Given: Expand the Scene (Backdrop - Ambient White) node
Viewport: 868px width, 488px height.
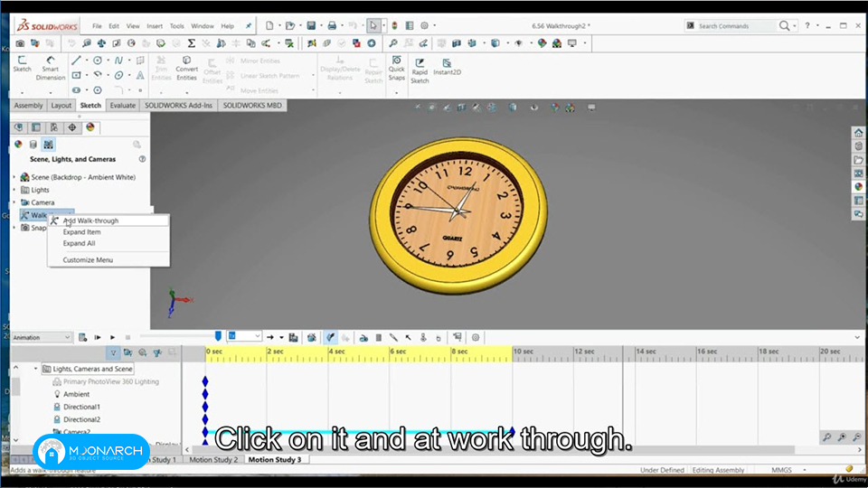Looking at the screenshot, I should [x=14, y=177].
